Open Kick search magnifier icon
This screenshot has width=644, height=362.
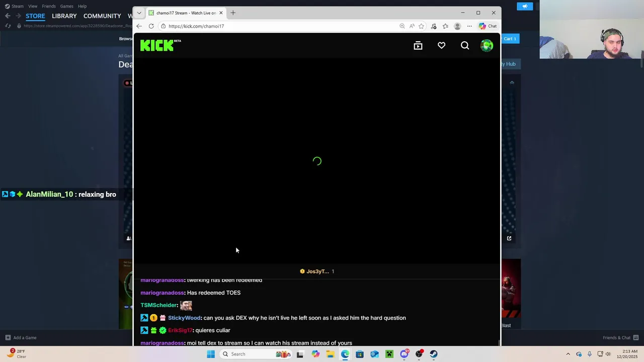(x=465, y=46)
